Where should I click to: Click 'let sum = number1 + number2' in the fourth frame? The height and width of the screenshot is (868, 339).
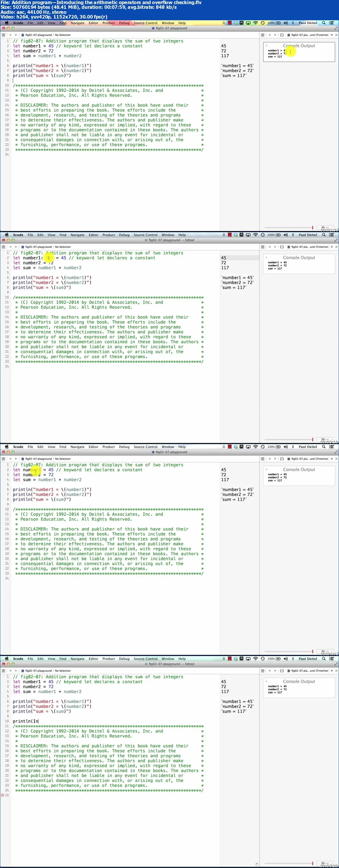[x=47, y=691]
